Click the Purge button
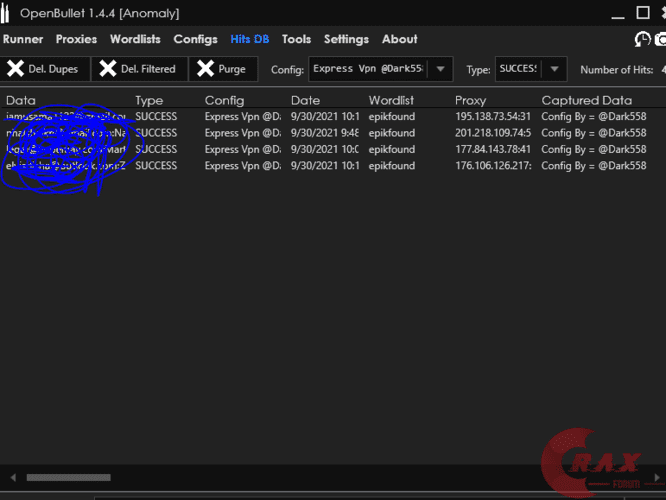The image size is (666, 500). pos(223,69)
